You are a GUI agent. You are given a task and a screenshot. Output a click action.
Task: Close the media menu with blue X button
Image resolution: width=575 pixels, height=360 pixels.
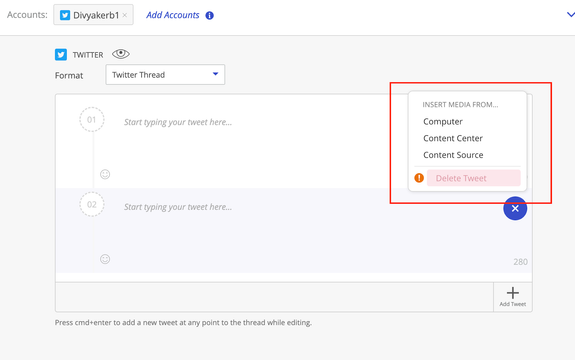click(x=515, y=208)
